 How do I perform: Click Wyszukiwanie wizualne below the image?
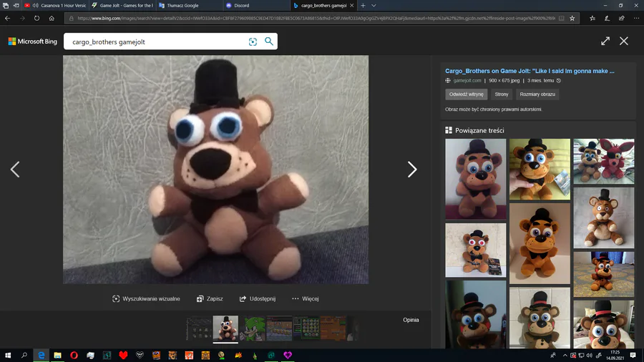point(146,299)
